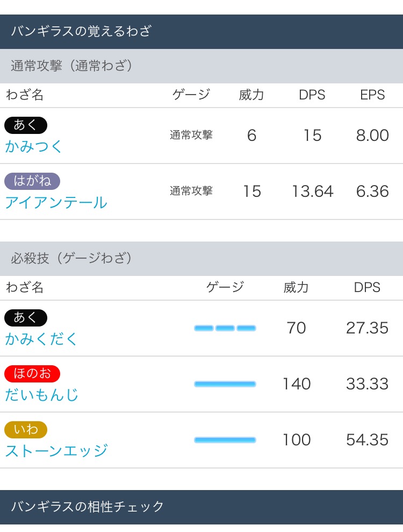Open the かみくだく move link
Screen dimensions: 403x532
41,339
